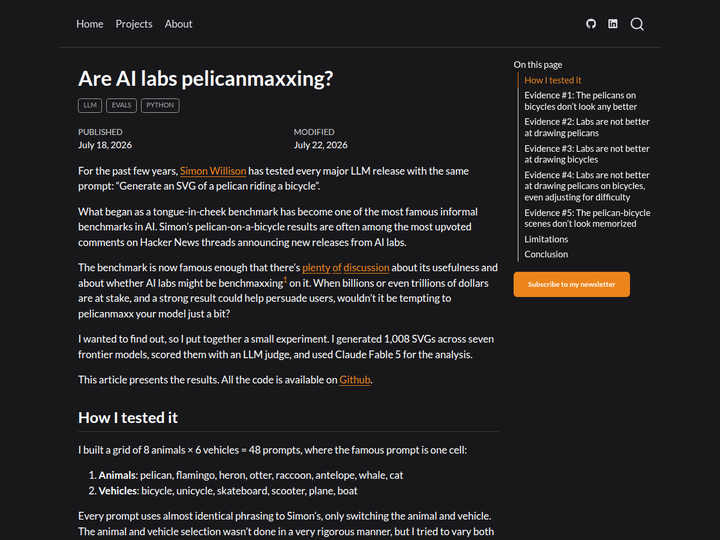Jump to Limitations in contents

pos(546,239)
